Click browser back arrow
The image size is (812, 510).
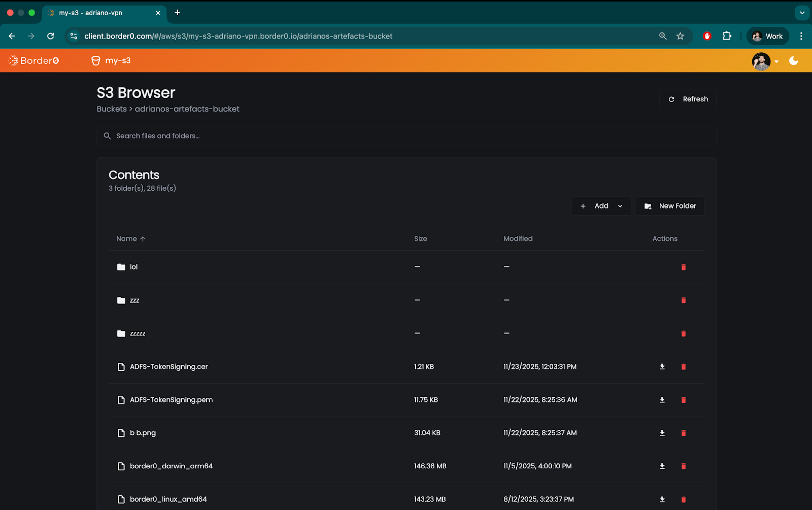pos(12,36)
